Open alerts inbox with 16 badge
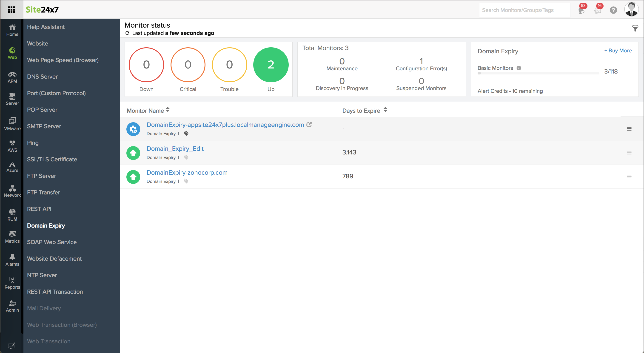 (598, 10)
